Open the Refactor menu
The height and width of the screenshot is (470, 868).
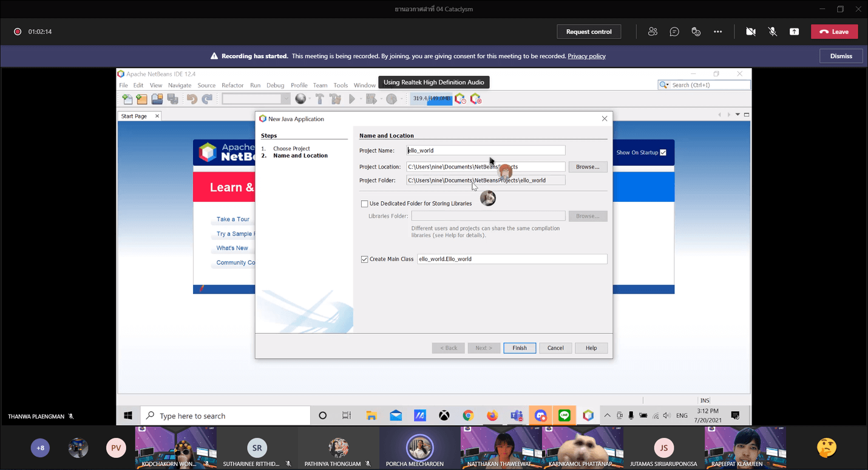232,86
